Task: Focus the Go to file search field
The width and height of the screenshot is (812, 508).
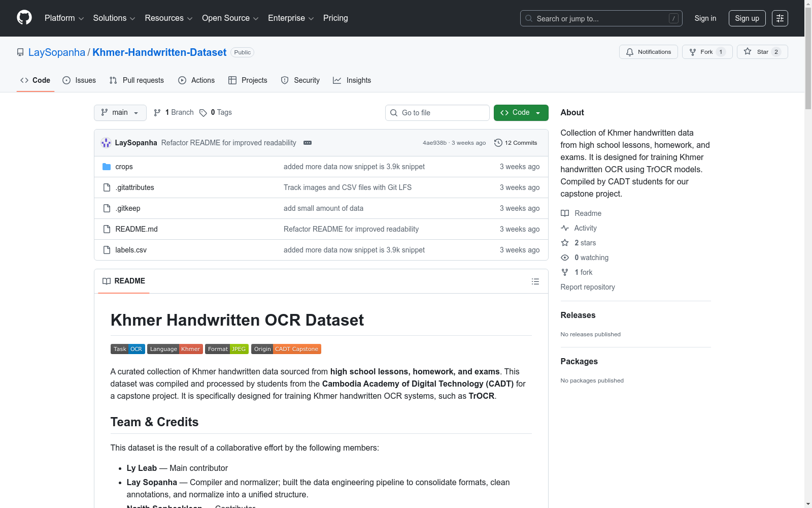Action: 437,113
